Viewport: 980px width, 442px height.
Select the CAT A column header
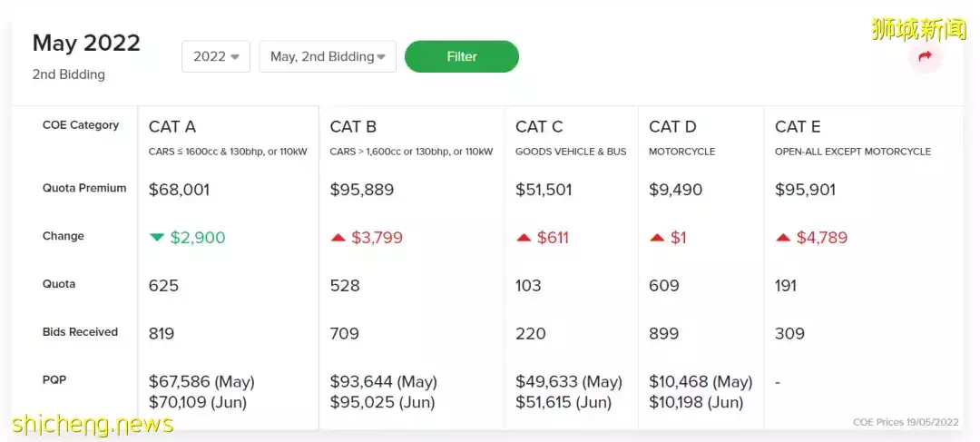coord(171,127)
